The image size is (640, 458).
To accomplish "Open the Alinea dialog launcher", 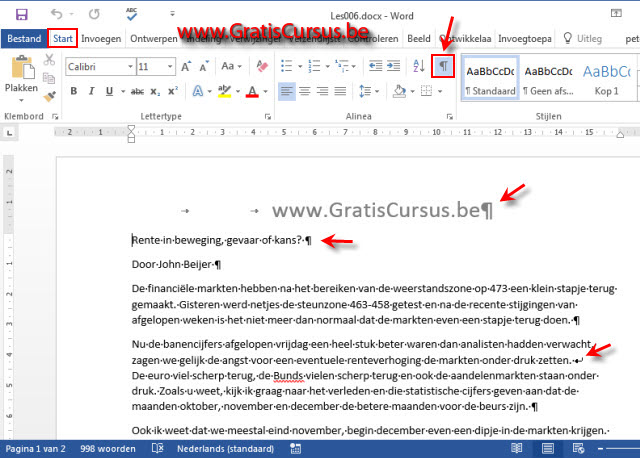I will tap(449, 117).
